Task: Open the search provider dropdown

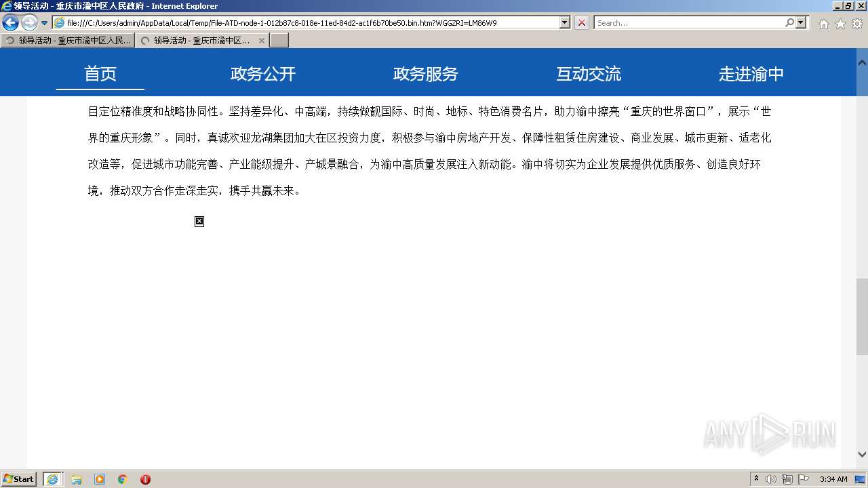Action: (802, 22)
